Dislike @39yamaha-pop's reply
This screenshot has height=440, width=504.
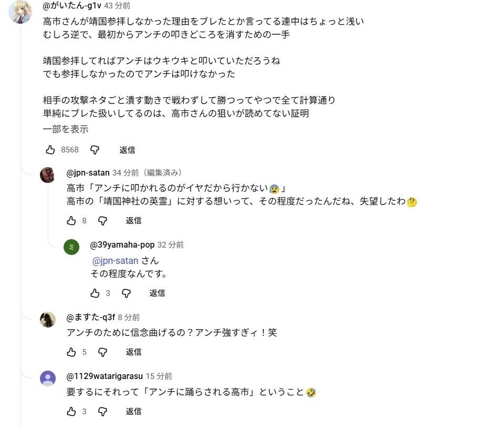126,293
